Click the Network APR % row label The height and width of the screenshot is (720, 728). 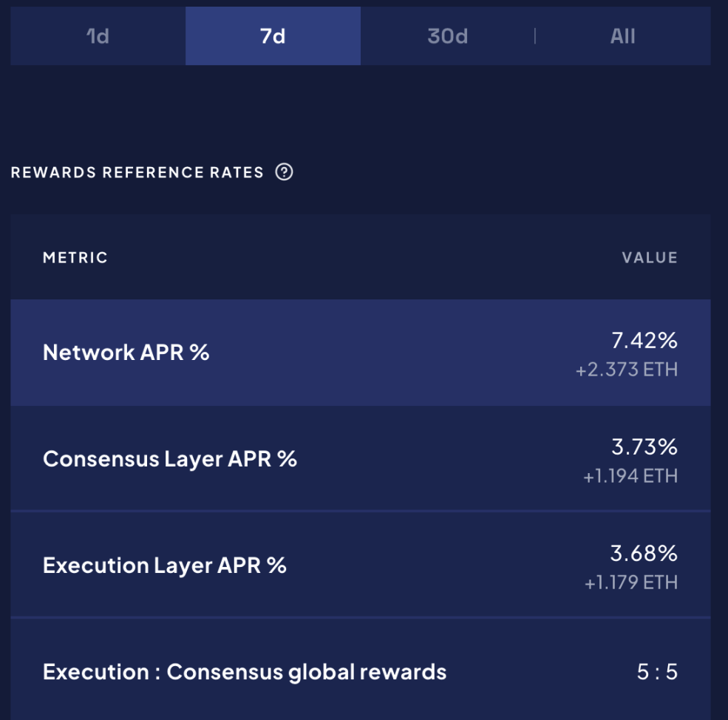coord(126,352)
